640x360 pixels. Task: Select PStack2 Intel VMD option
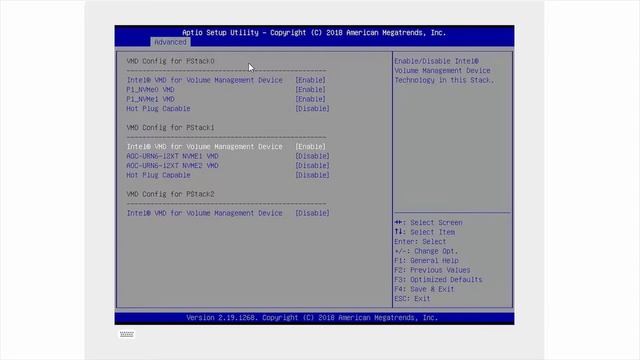pyautogui.click(x=204, y=213)
